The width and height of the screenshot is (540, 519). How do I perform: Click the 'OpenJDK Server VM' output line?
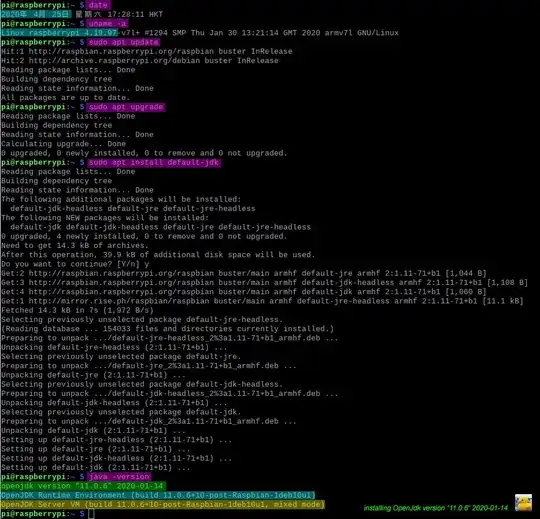[x=163, y=505]
